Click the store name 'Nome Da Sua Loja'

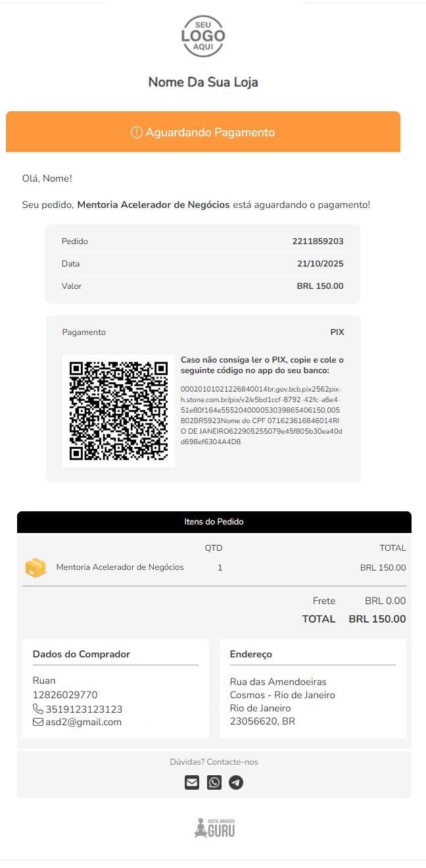tap(203, 82)
